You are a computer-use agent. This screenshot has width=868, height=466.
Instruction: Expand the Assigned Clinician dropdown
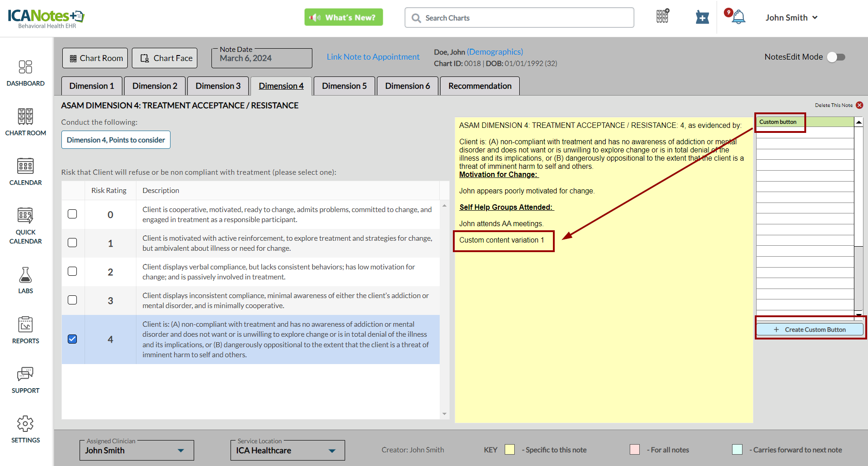[181, 451]
